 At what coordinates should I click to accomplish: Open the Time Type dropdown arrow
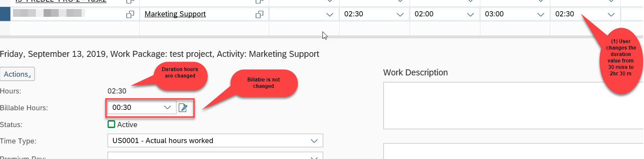click(x=314, y=140)
